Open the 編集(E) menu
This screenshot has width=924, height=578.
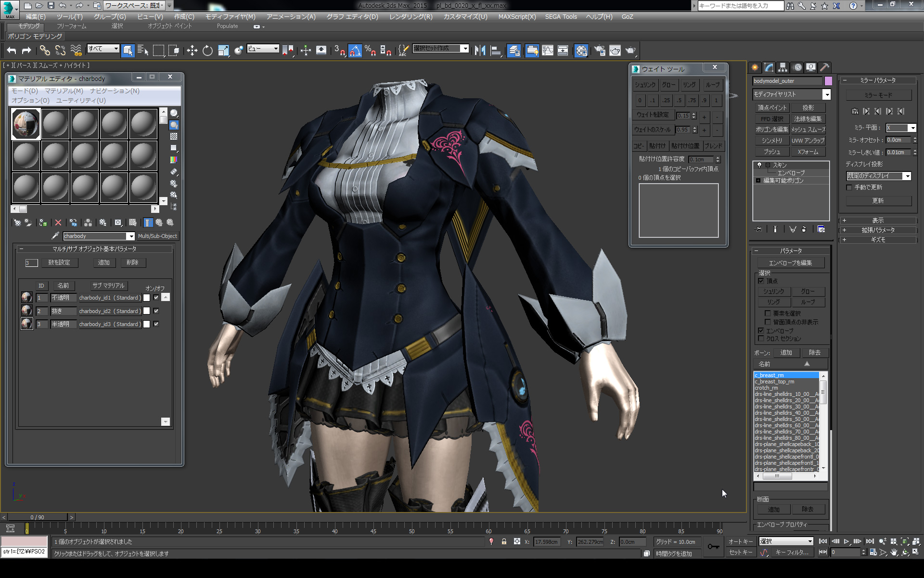36,17
